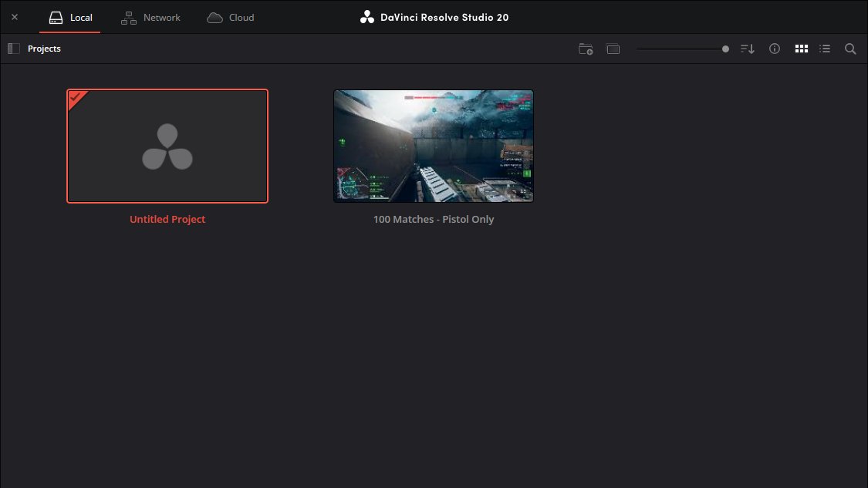
Task: Open the Untitled Project thumbnail
Action: [167, 145]
